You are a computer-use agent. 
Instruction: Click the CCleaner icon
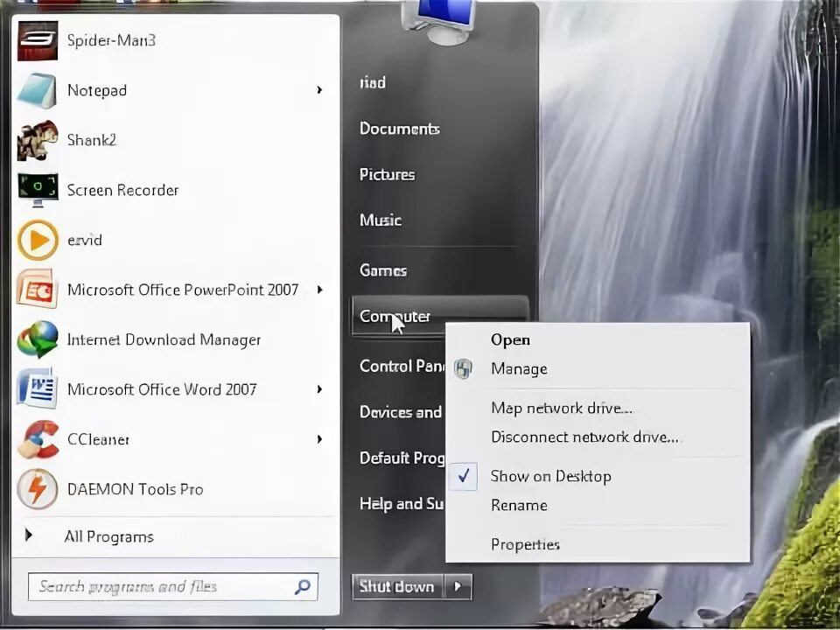pos(38,439)
